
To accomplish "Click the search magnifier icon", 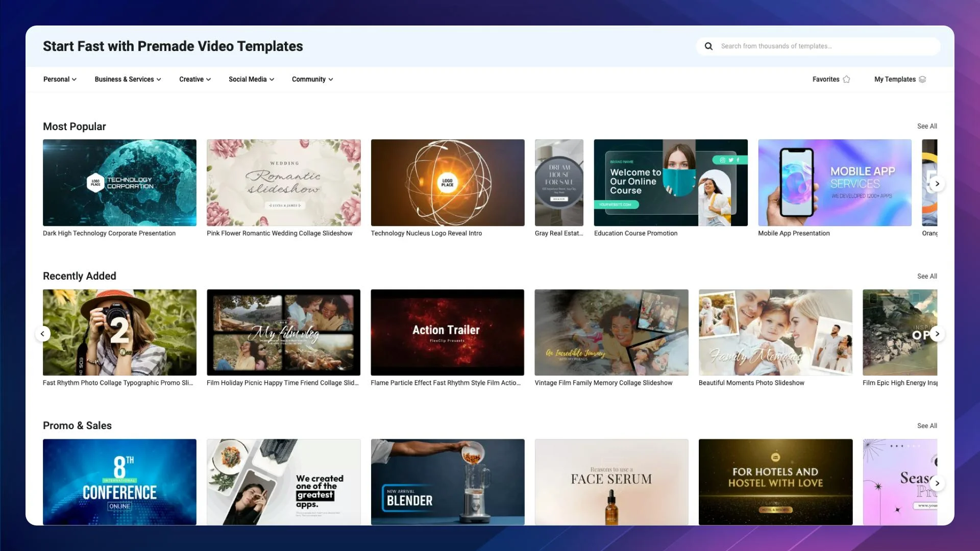I will pos(708,46).
